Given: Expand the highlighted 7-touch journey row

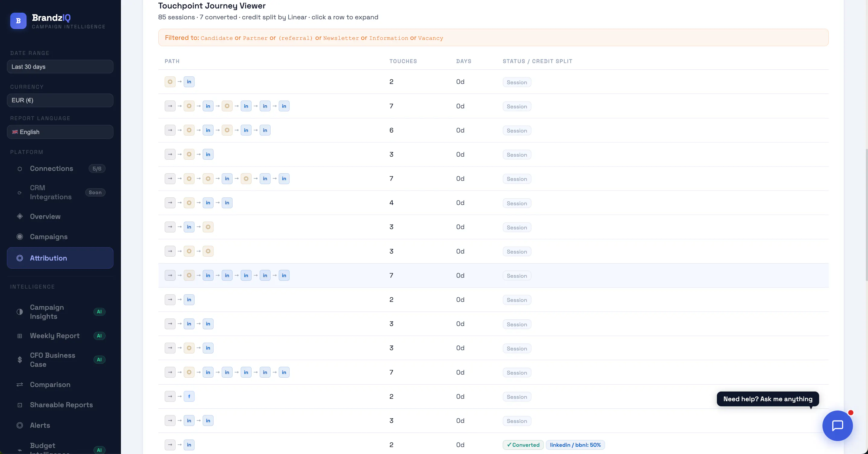Looking at the screenshot, I should (x=493, y=275).
